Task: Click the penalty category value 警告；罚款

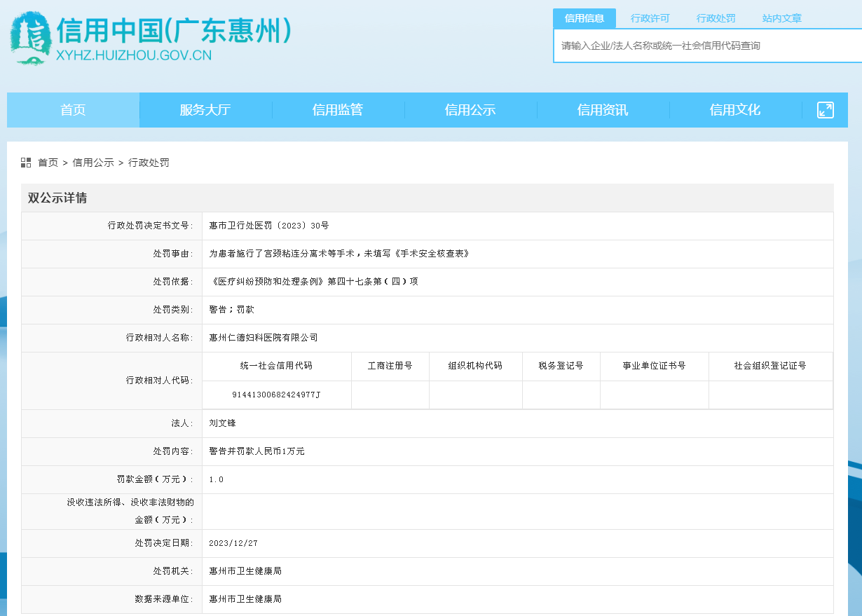Action: coord(231,310)
